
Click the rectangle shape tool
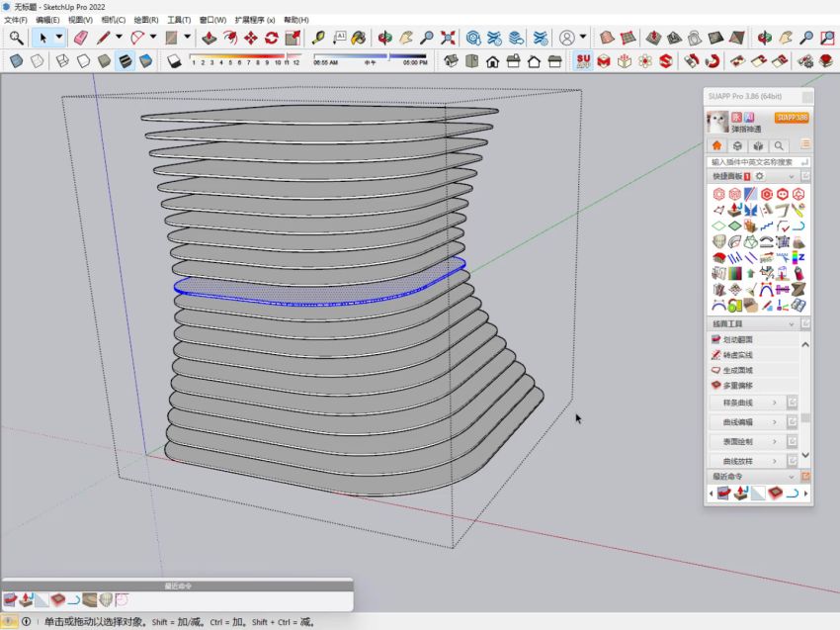[171, 38]
